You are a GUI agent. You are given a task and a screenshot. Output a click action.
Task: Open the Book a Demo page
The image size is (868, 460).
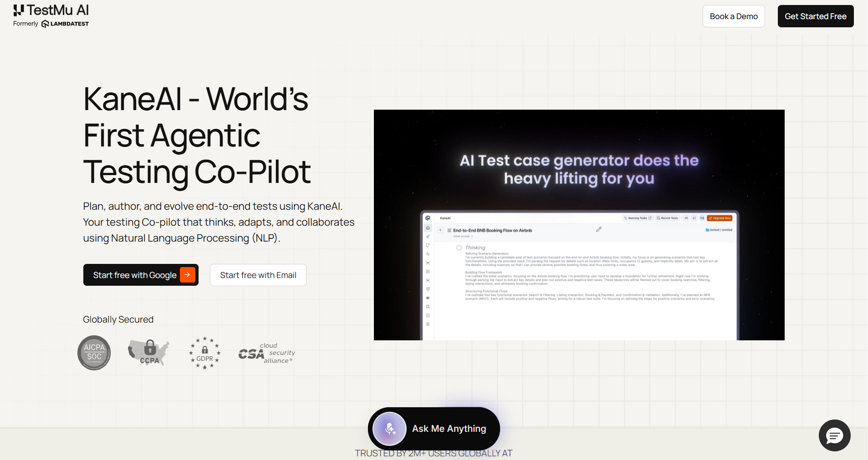pyautogui.click(x=734, y=16)
